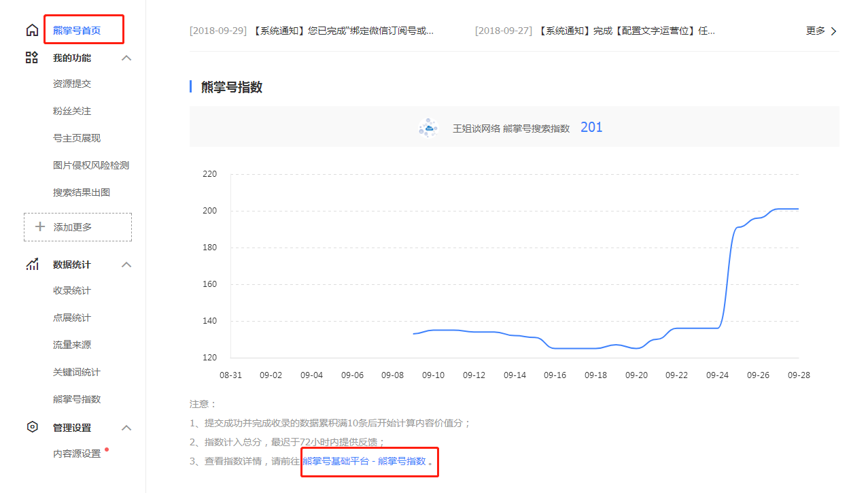Image resolution: width=868 pixels, height=493 pixels.
Task: Click the 王姐谈网络 avatar icon
Action: 428,128
